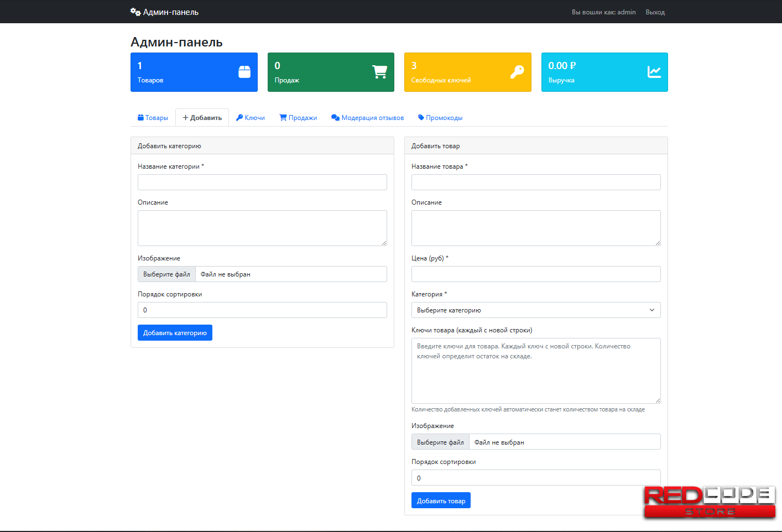Switch to the Ключи tab

(251, 118)
